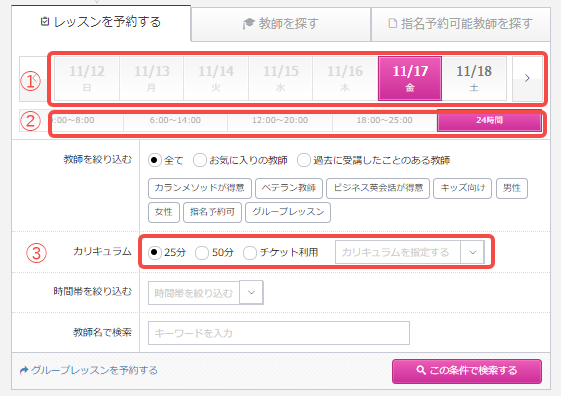Screen dimensions: 561x396
Task: Toggle the ベテラン教師 tag
Action: 289,188
